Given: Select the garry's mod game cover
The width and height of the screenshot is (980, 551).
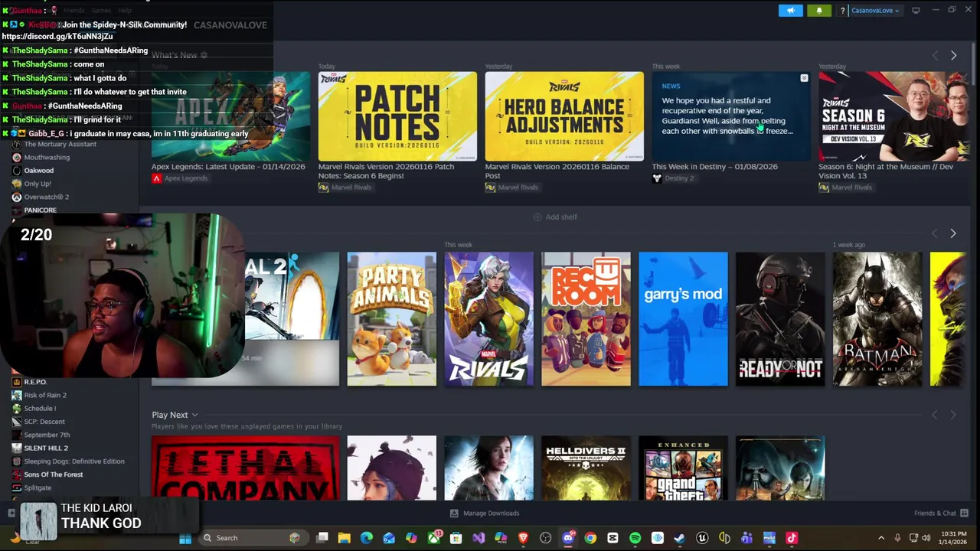Looking at the screenshot, I should pos(683,319).
